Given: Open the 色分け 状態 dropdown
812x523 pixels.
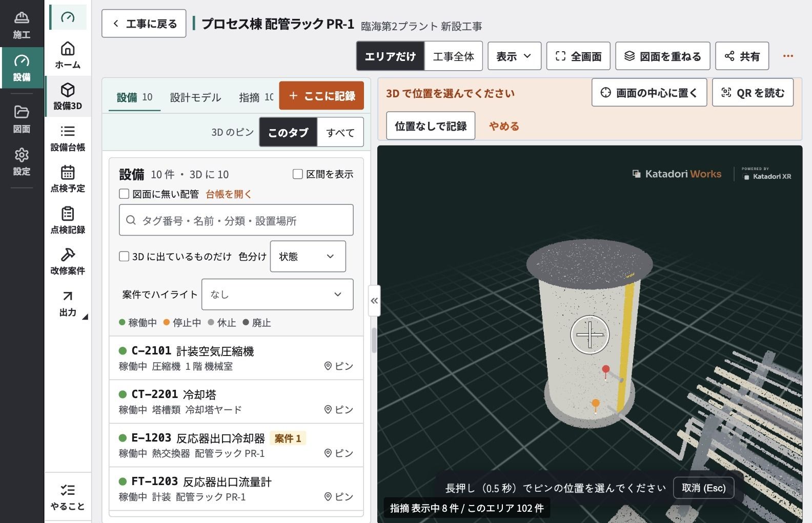Looking at the screenshot, I should [308, 256].
